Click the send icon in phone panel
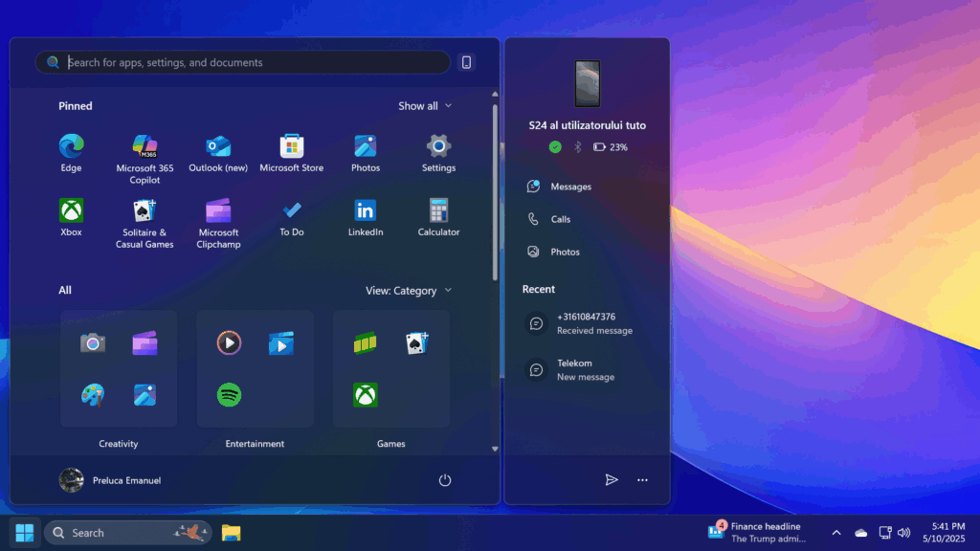This screenshot has width=980, height=551. [x=612, y=480]
